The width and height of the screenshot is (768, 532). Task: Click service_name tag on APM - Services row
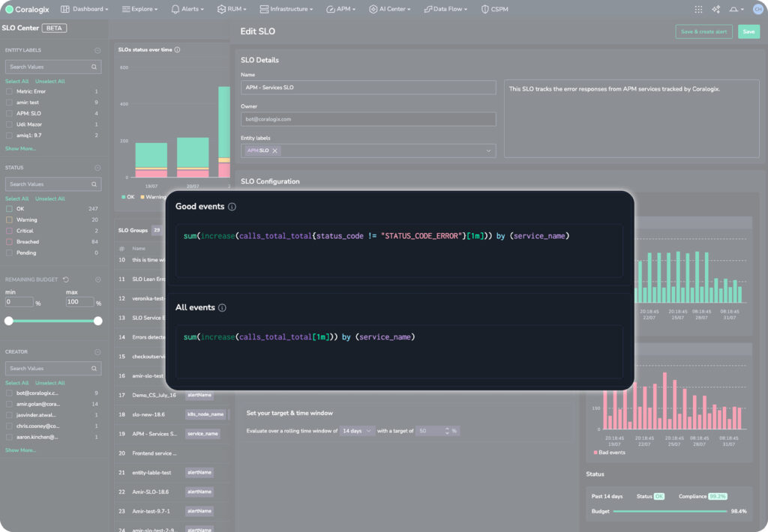pos(202,434)
